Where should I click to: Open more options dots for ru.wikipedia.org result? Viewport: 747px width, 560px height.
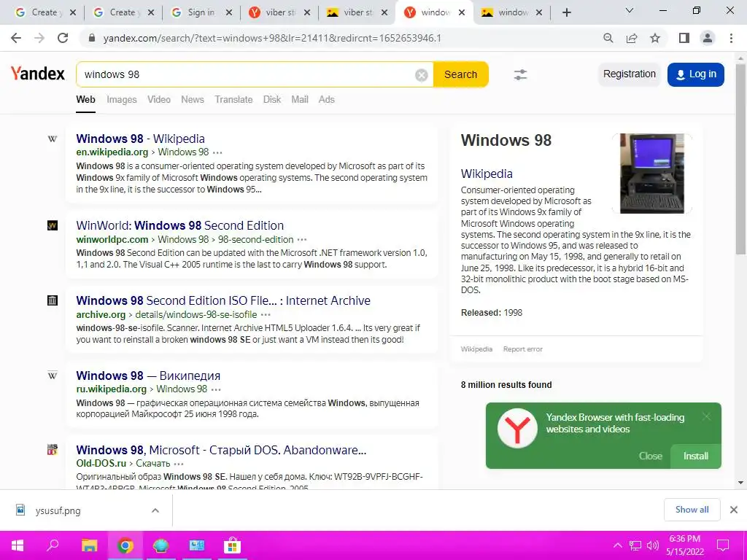pos(216,389)
